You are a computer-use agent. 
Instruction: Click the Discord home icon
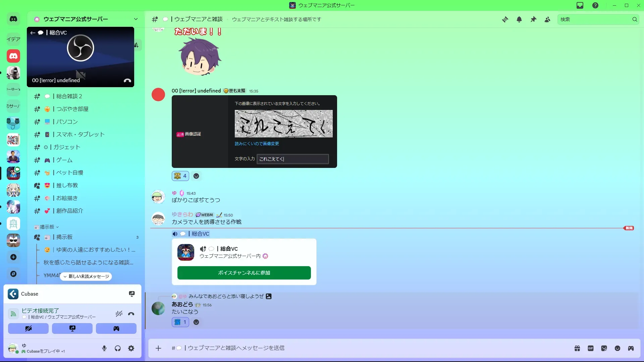(x=13, y=19)
